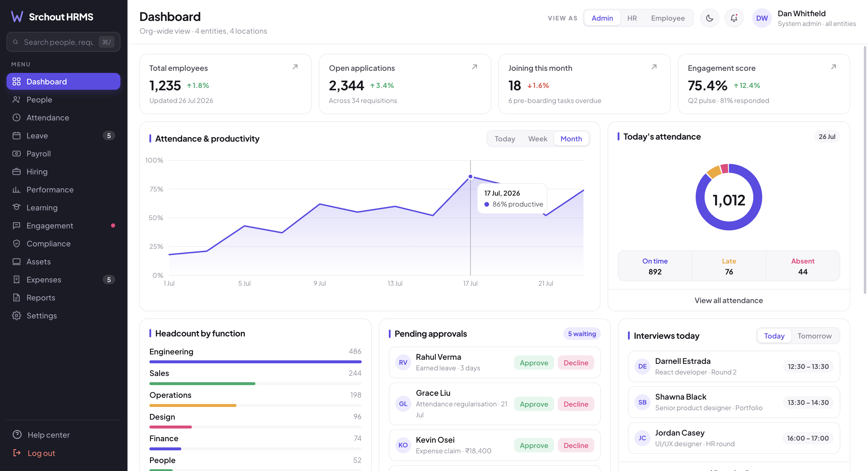Toggle dark mode with the moon icon

pyautogui.click(x=710, y=18)
